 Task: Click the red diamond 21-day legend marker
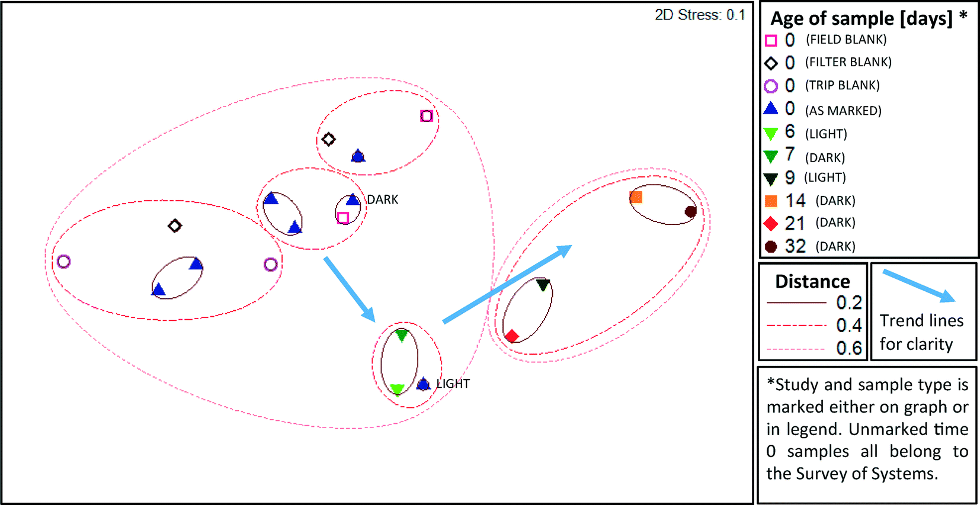pyautogui.click(x=771, y=224)
